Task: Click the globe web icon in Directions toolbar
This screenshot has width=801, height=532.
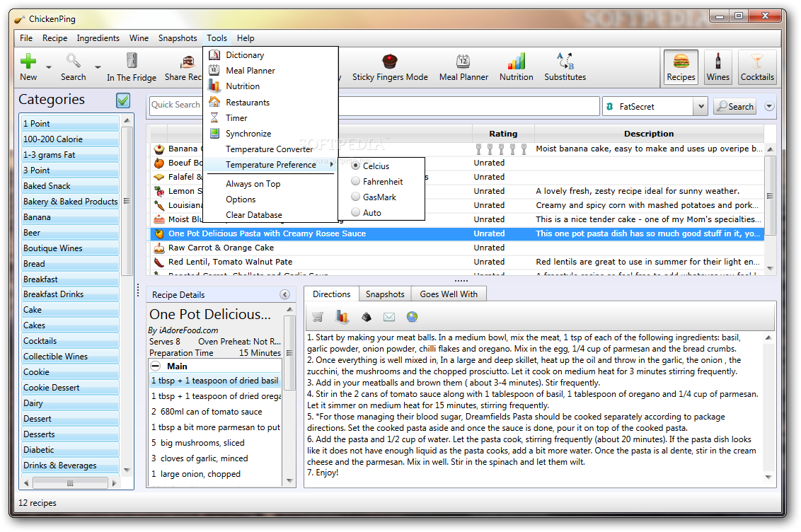Action: point(413,317)
